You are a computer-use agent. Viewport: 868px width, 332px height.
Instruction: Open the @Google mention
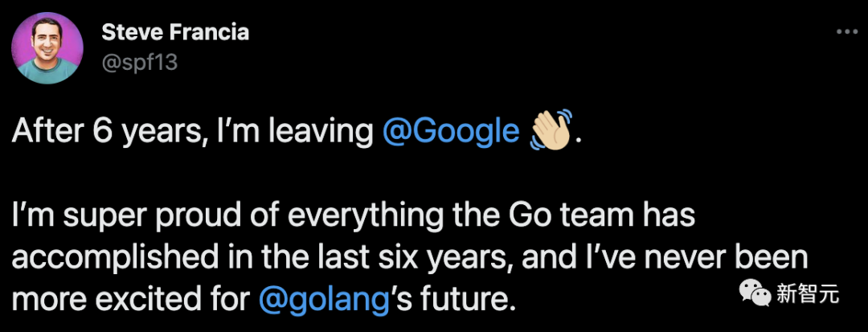(x=451, y=131)
